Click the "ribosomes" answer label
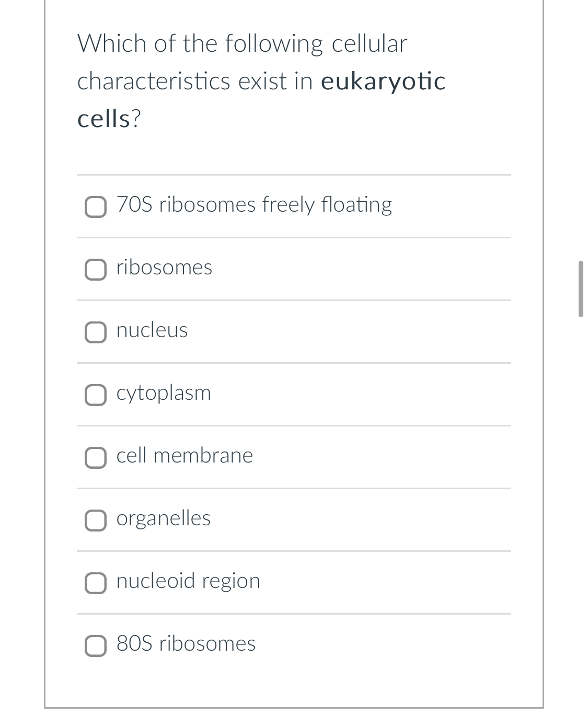This screenshot has width=588, height=716. (164, 268)
